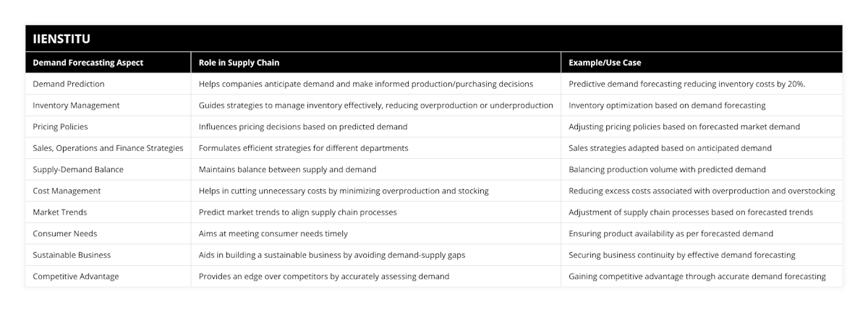Click the Inventory Management cell
The width and height of the screenshot is (868, 312).
point(78,105)
